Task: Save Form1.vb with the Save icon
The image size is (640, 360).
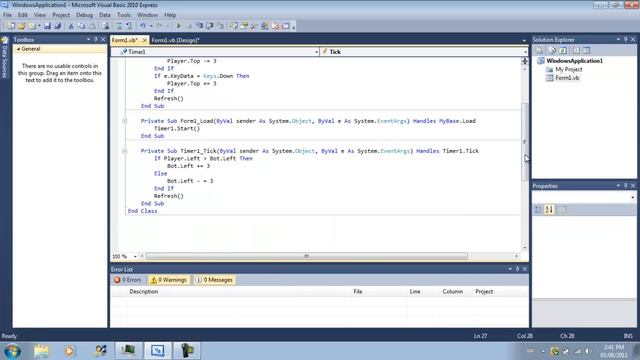Action: [47, 26]
